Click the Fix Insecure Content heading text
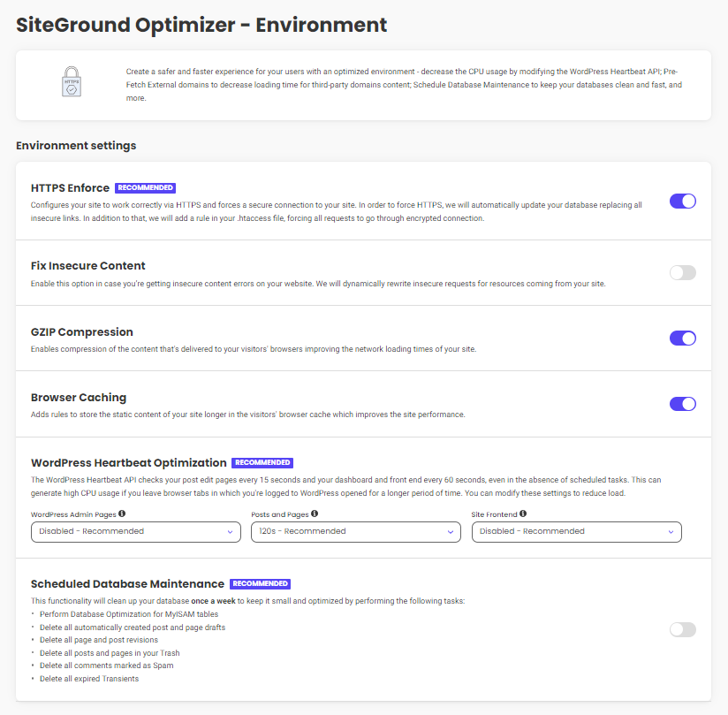 point(88,266)
